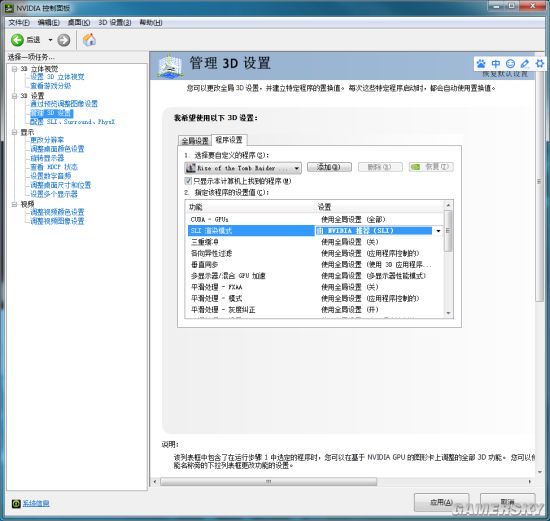Toggle the only show programs found checkbox
Viewport: 550px width, 521px height.
coord(188,181)
